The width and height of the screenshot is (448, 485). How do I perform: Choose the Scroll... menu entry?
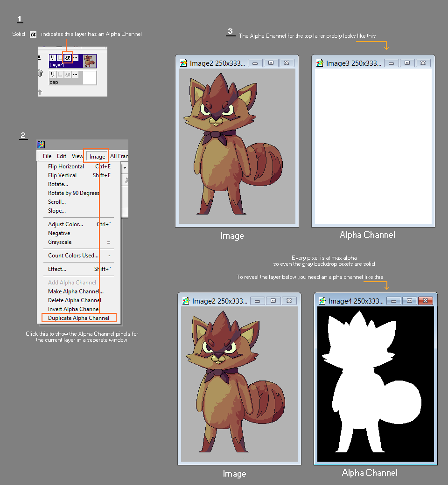point(79,202)
